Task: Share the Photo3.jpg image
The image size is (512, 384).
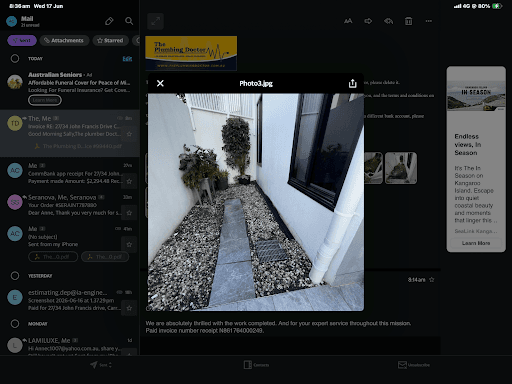Action: pos(352,83)
